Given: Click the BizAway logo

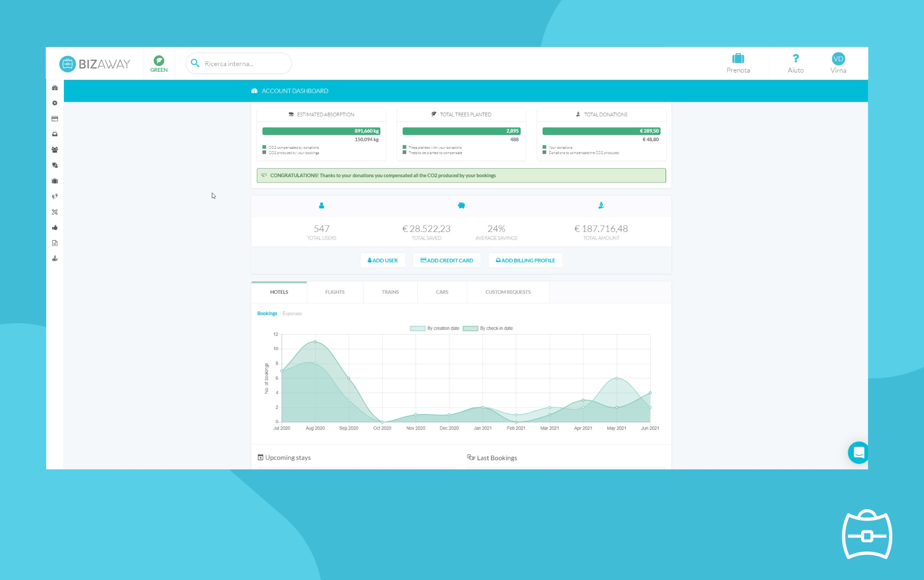Looking at the screenshot, I should [95, 64].
